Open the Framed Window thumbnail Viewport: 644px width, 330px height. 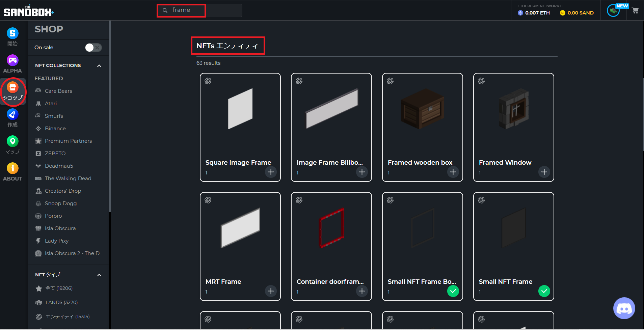(514, 109)
